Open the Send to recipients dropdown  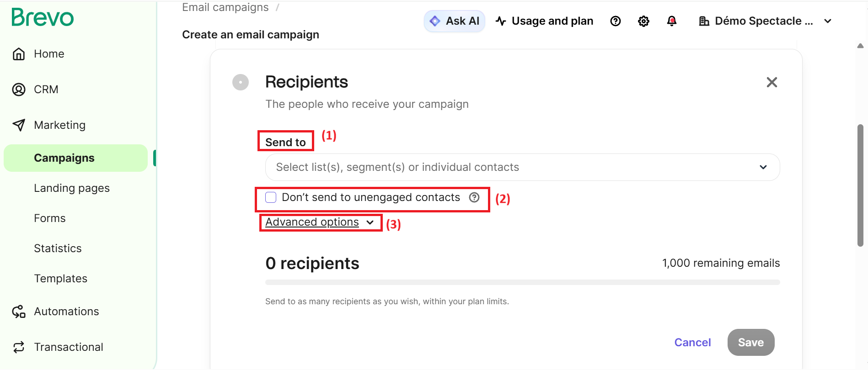coord(522,167)
